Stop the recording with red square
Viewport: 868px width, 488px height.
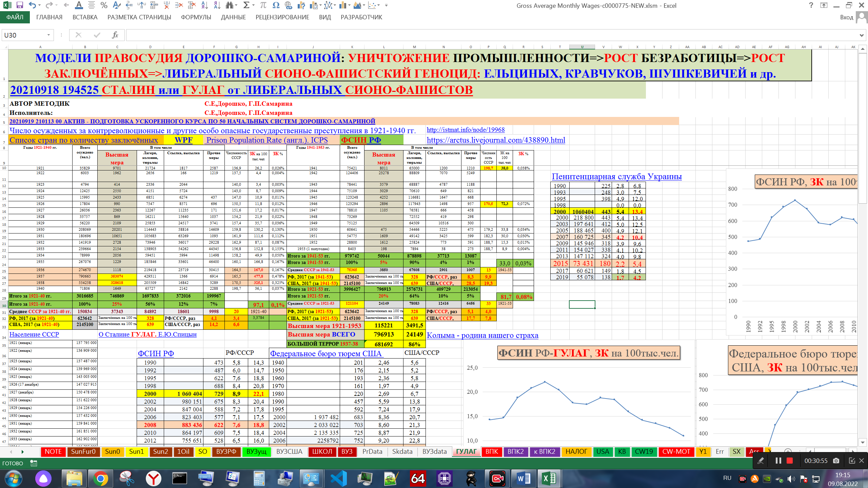tap(790, 461)
